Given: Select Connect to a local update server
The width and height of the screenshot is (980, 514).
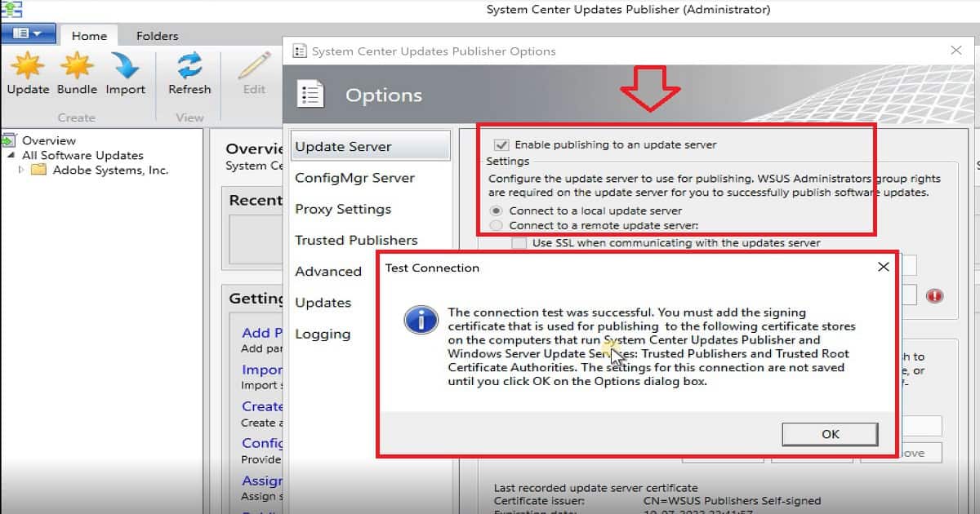Looking at the screenshot, I should (x=496, y=210).
